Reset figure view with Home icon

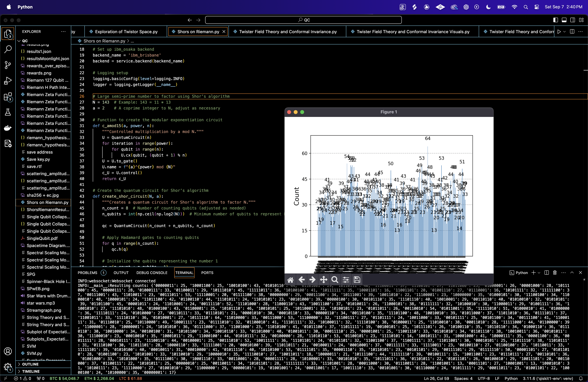(x=290, y=280)
